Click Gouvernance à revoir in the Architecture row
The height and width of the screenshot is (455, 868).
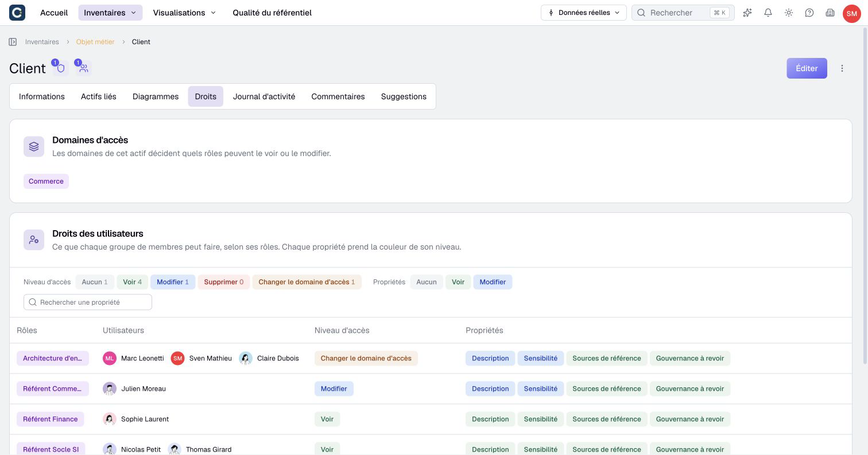[690, 358]
